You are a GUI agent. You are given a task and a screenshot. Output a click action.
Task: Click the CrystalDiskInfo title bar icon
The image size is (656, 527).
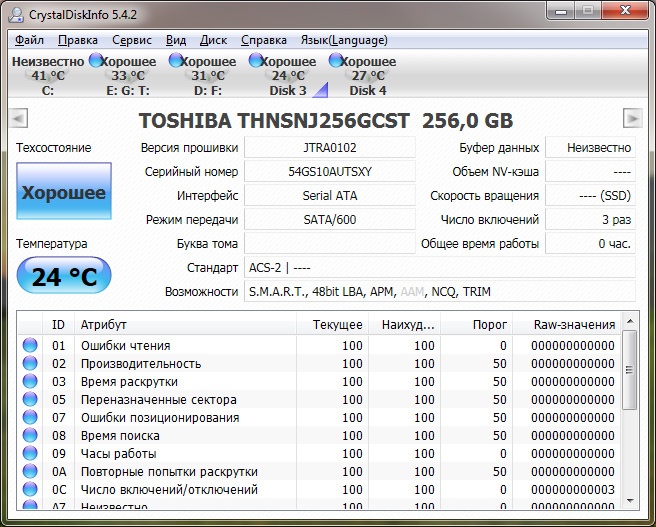tap(16, 15)
